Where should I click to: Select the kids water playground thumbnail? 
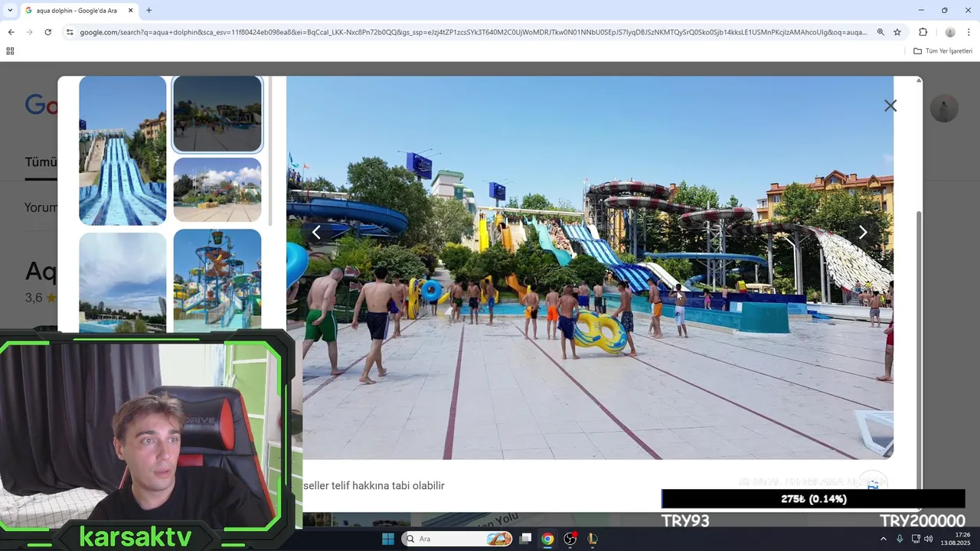217,280
